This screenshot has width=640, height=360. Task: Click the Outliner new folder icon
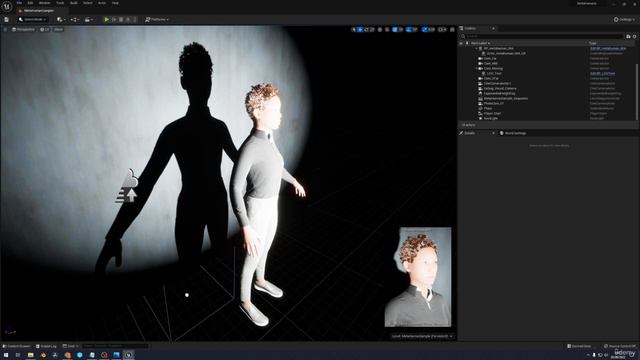628,36
